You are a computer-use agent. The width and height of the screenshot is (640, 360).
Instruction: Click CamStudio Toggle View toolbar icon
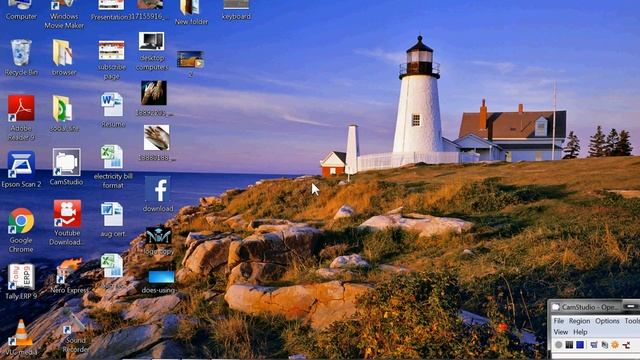[x=594, y=345]
